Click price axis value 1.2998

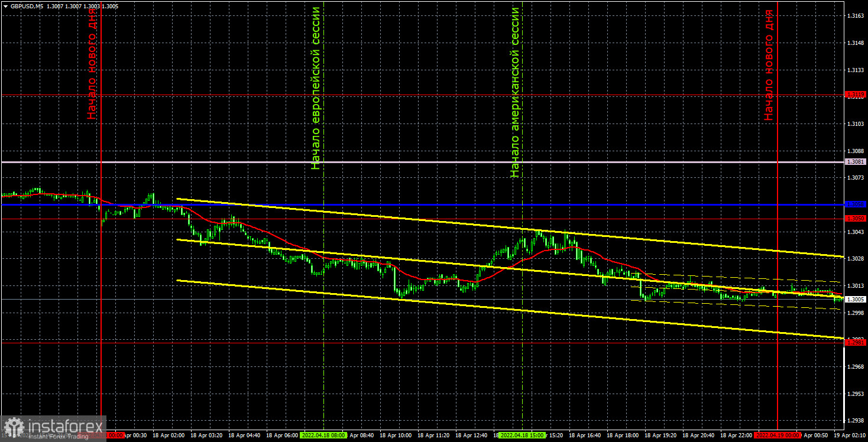[x=856, y=313]
